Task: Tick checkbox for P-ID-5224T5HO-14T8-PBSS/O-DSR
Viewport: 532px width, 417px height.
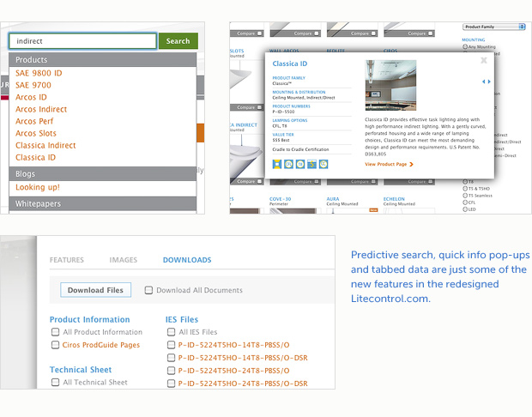Action: click(x=171, y=358)
